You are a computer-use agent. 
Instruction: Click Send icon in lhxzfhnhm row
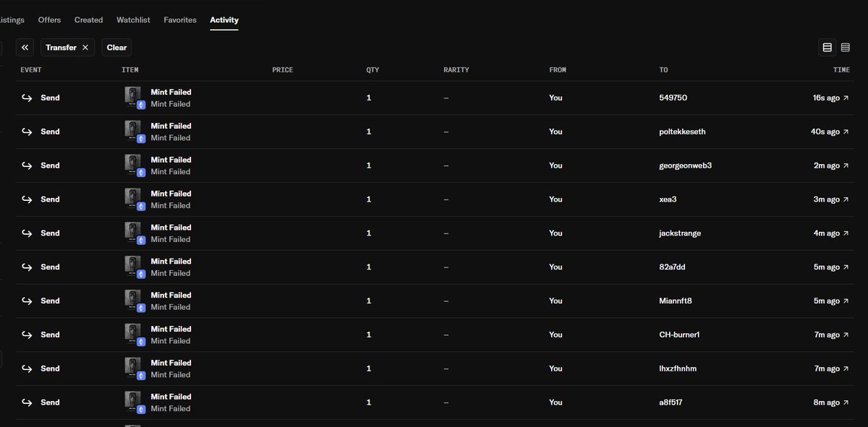point(27,368)
